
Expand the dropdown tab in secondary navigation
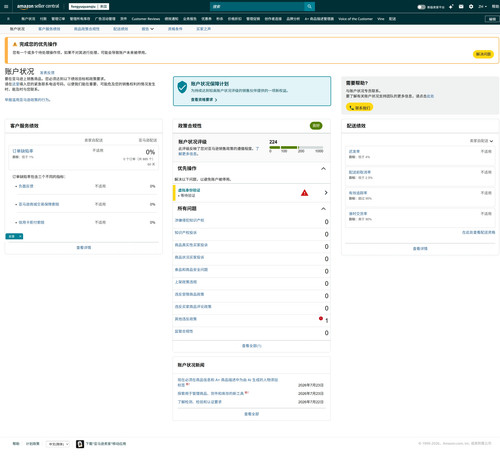(148, 29)
